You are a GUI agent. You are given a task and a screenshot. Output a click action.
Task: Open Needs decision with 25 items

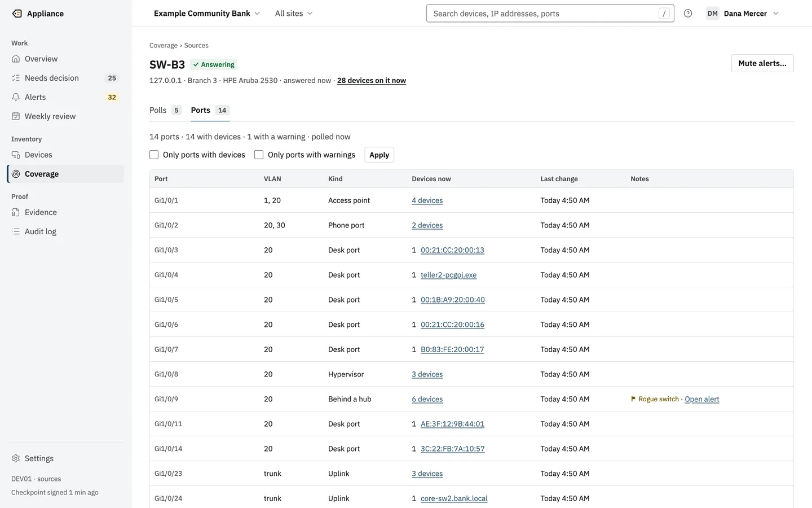(65, 78)
